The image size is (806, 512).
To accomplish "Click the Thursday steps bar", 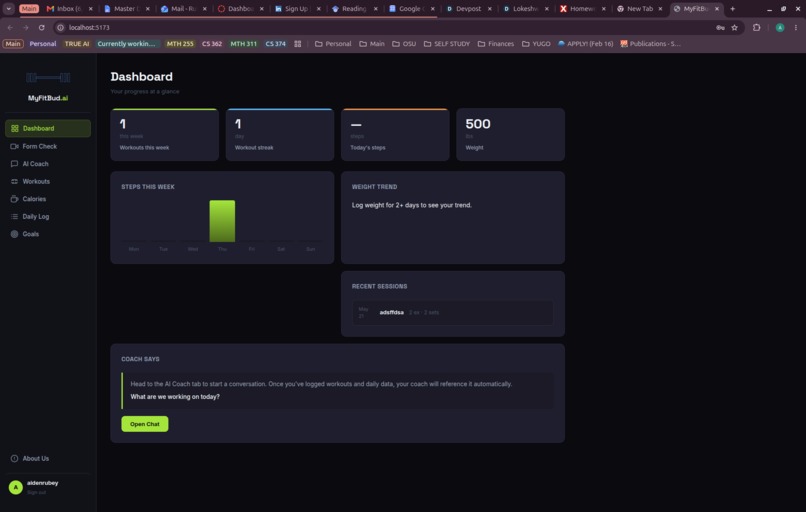I will click(222, 221).
